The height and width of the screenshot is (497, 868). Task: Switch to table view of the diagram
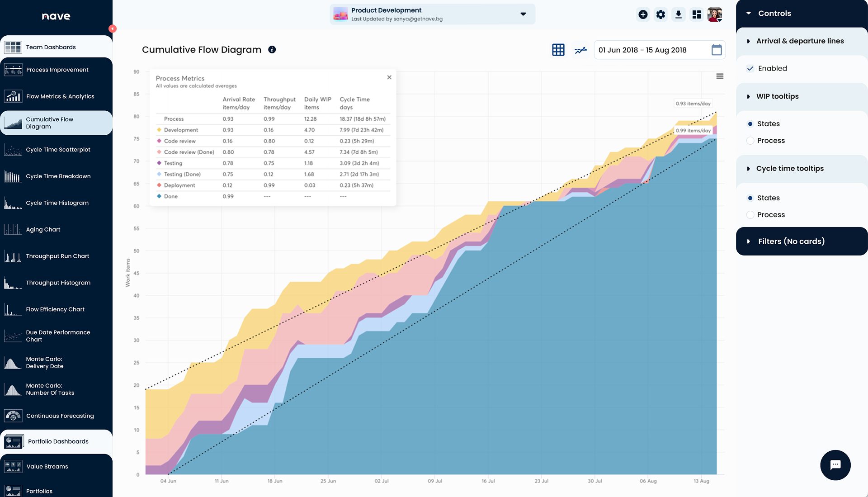[558, 50]
